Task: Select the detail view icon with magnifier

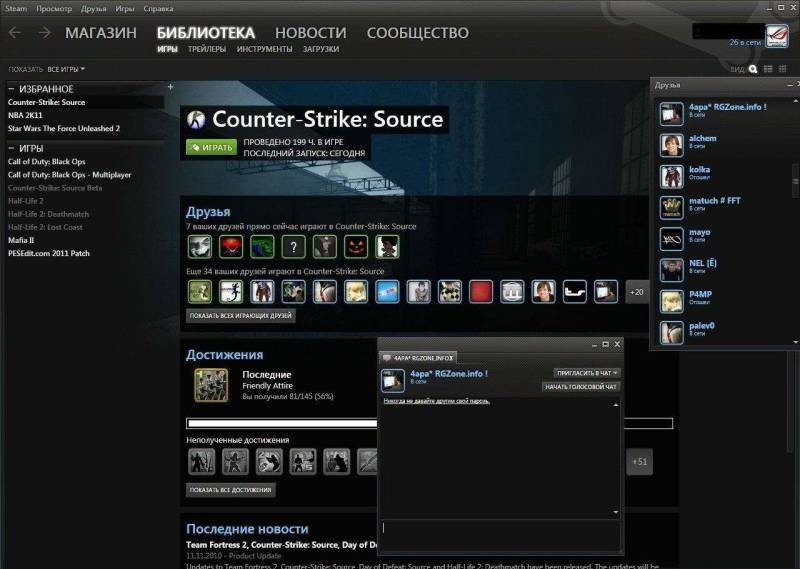Action: click(x=753, y=69)
